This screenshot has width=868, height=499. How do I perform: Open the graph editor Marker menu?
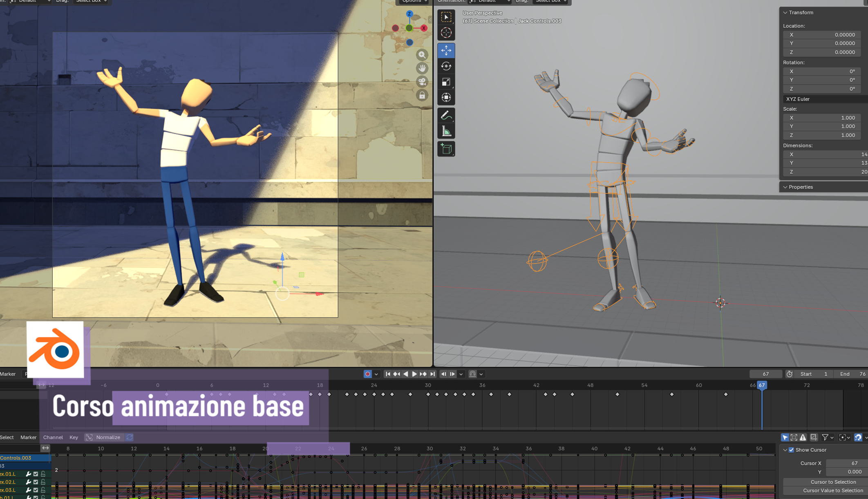[28, 437]
